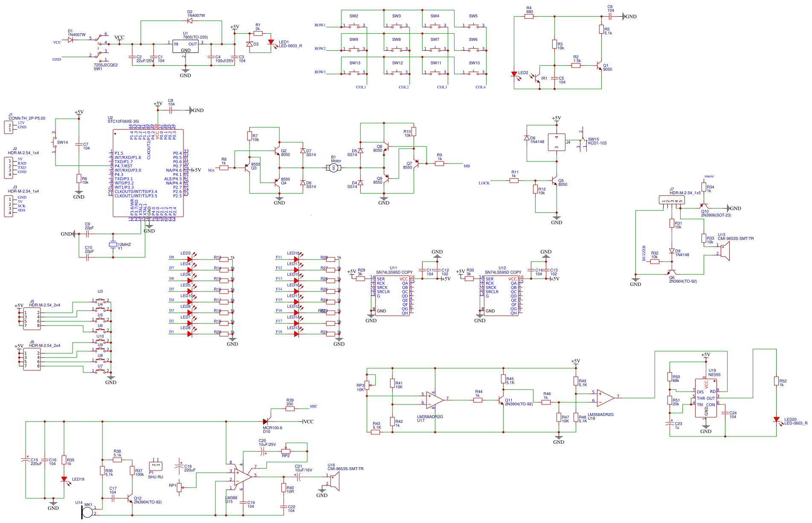Click the MB net label
This screenshot has height=523, width=812.
point(467,166)
